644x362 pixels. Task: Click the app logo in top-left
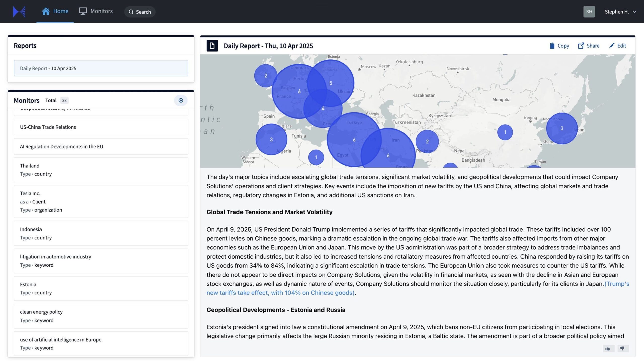(x=19, y=12)
